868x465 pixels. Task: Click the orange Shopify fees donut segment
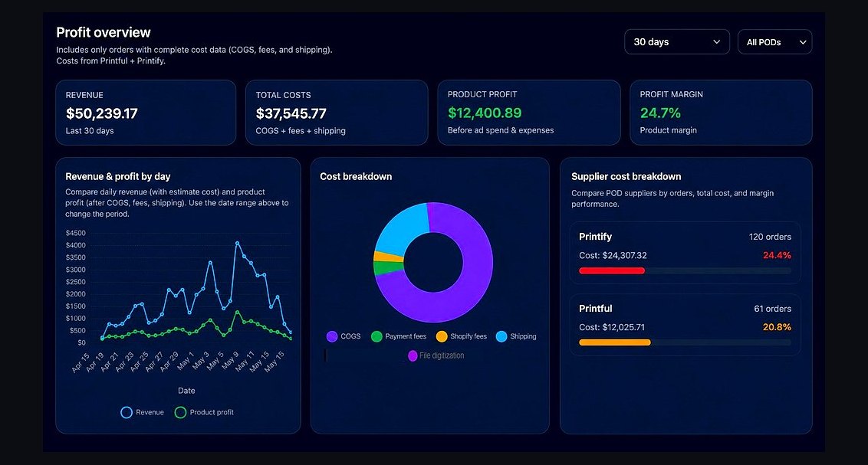coord(388,257)
